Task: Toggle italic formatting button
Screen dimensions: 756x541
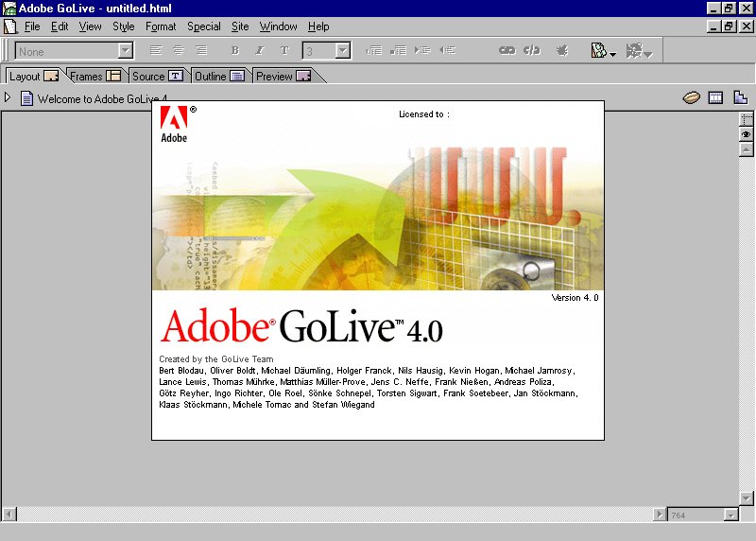Action: point(260,50)
